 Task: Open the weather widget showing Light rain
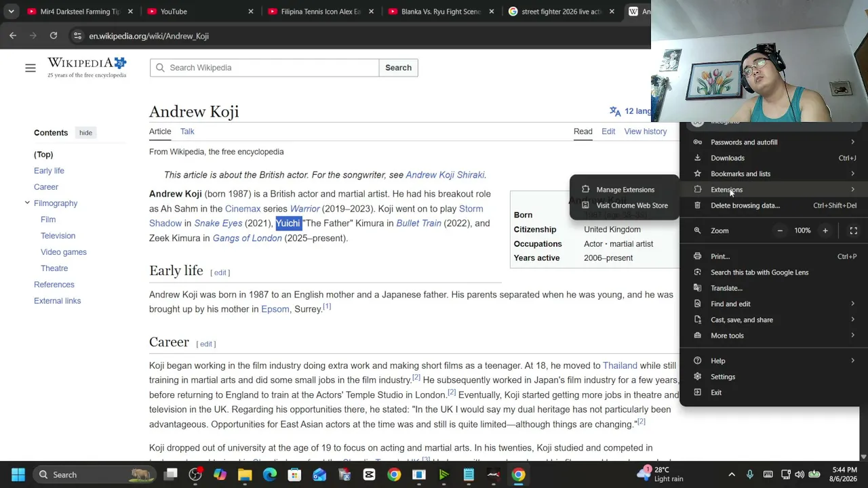tap(661, 474)
